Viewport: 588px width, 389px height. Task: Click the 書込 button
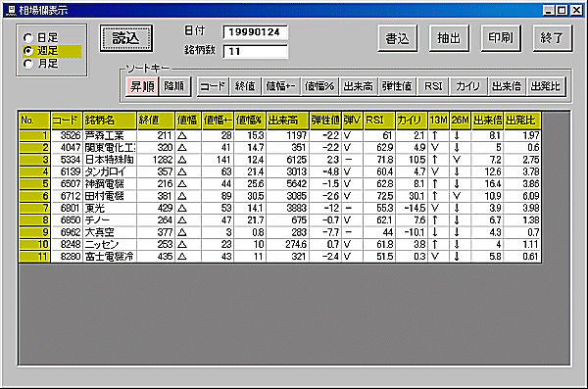(397, 38)
